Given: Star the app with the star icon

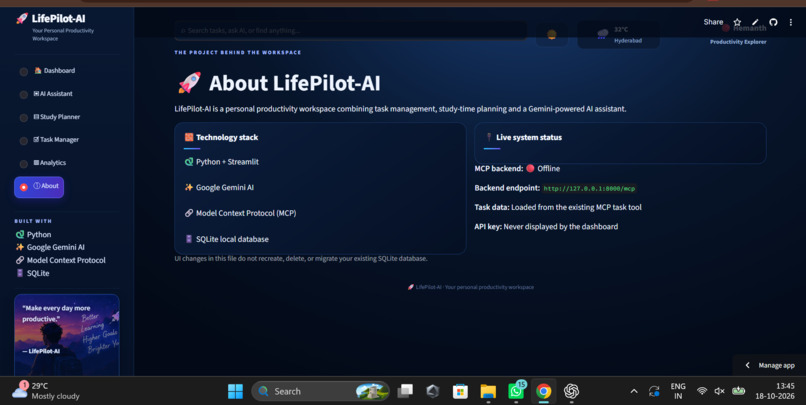Looking at the screenshot, I should click(737, 22).
